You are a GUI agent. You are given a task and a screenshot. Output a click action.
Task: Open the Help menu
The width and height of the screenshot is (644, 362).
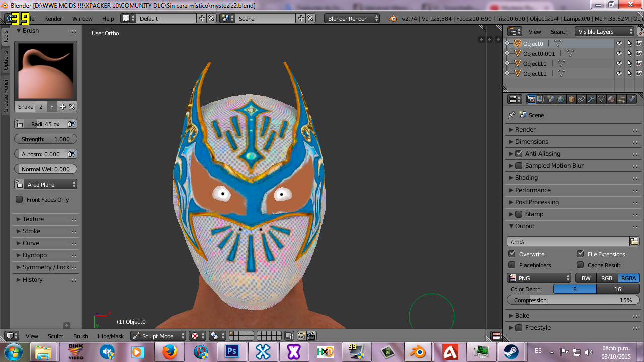[108, 18]
